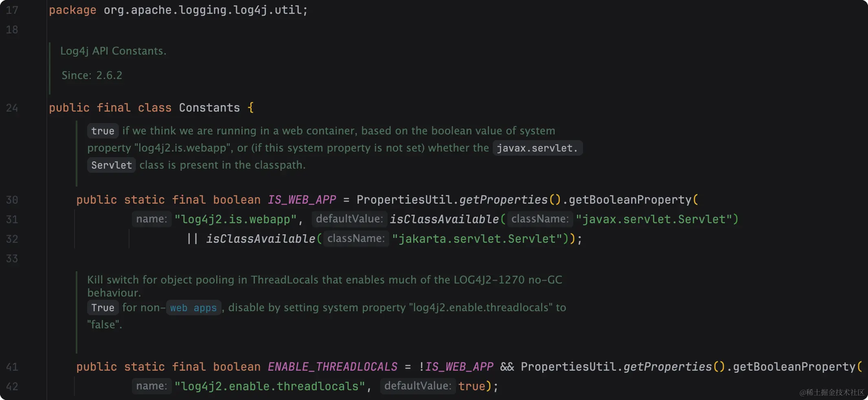Click line number 41 in the gutter
Image resolution: width=868 pixels, height=400 pixels.
12,367
